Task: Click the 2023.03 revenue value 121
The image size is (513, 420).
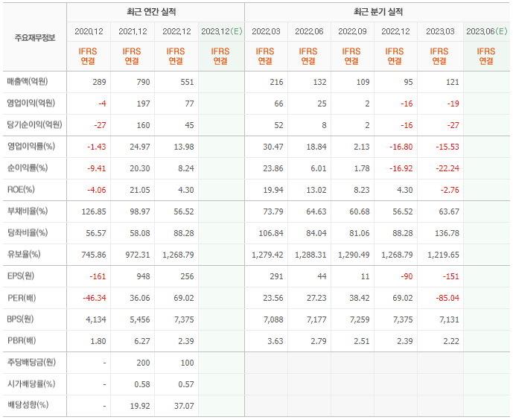Action: (453, 82)
